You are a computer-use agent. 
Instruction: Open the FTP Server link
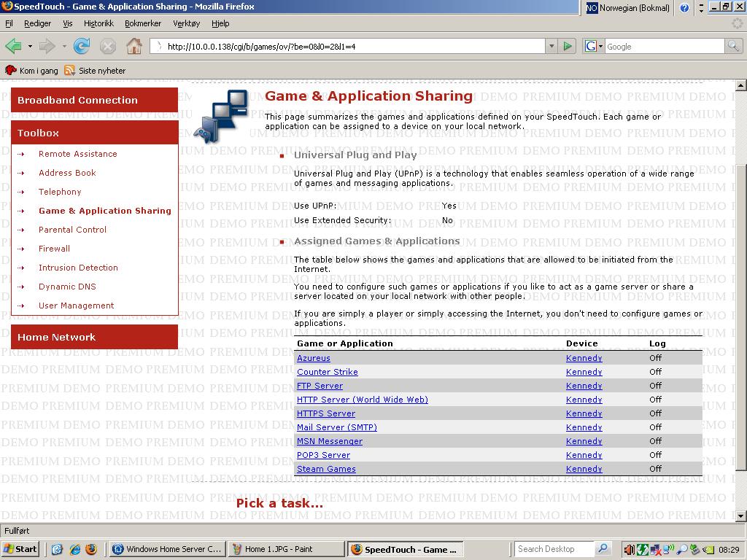(x=320, y=386)
